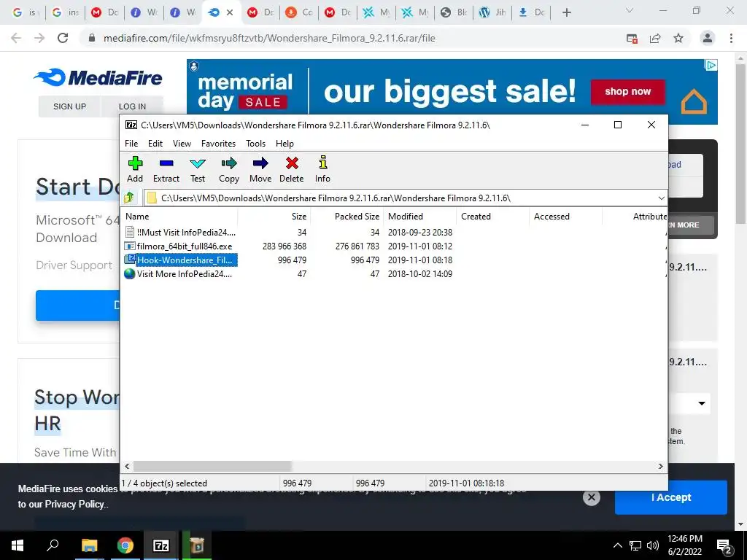The image size is (747, 560).
Task: Select the !!Must Visit InfoPedia24 text file
Action: pos(180,233)
